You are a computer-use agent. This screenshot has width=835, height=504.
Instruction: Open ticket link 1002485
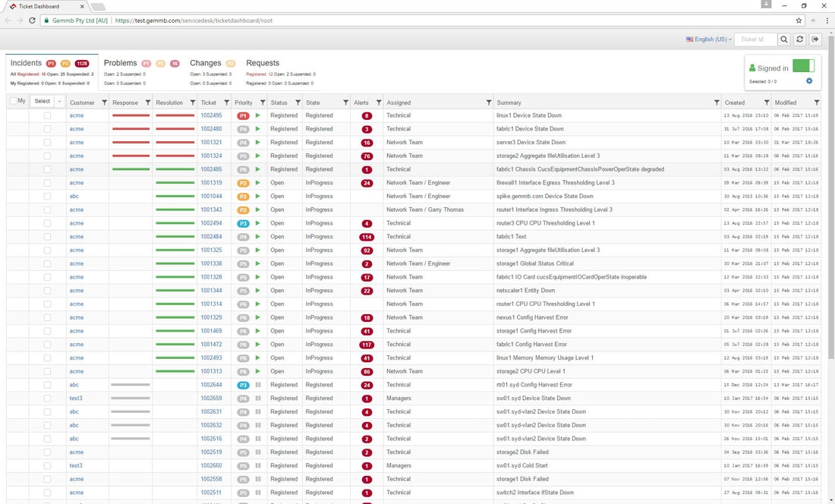(x=212, y=169)
